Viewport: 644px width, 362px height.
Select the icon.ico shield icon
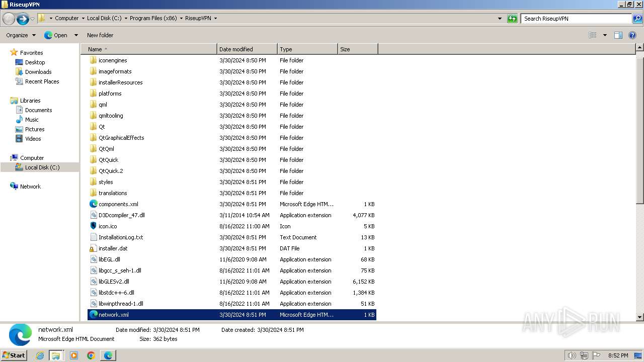click(93, 226)
